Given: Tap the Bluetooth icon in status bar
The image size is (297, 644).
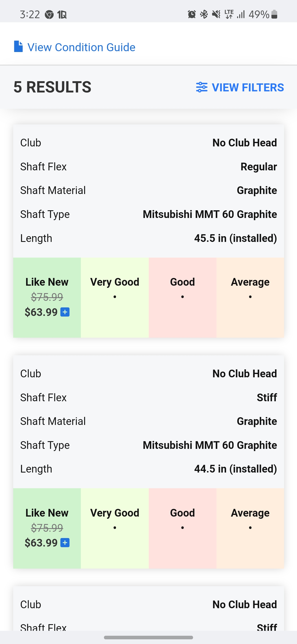Looking at the screenshot, I should 204,14.
